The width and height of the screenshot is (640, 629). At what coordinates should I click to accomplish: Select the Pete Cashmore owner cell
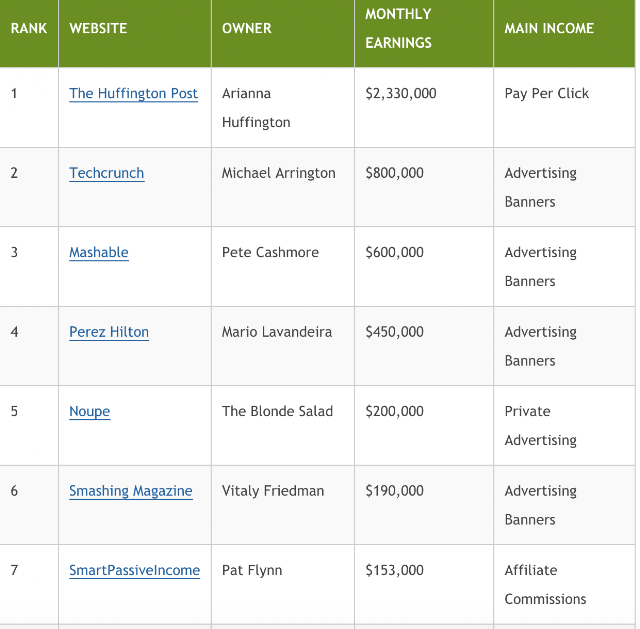[283, 267]
